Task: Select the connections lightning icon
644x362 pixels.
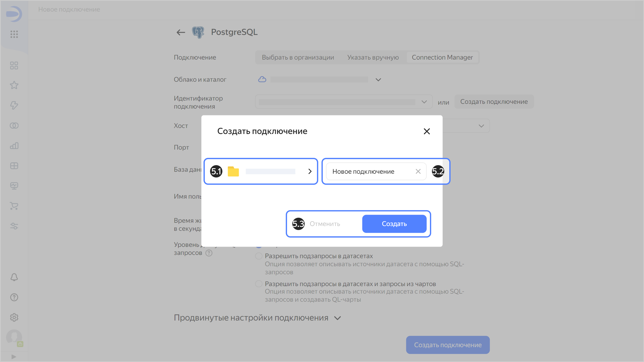Action: coord(14,105)
